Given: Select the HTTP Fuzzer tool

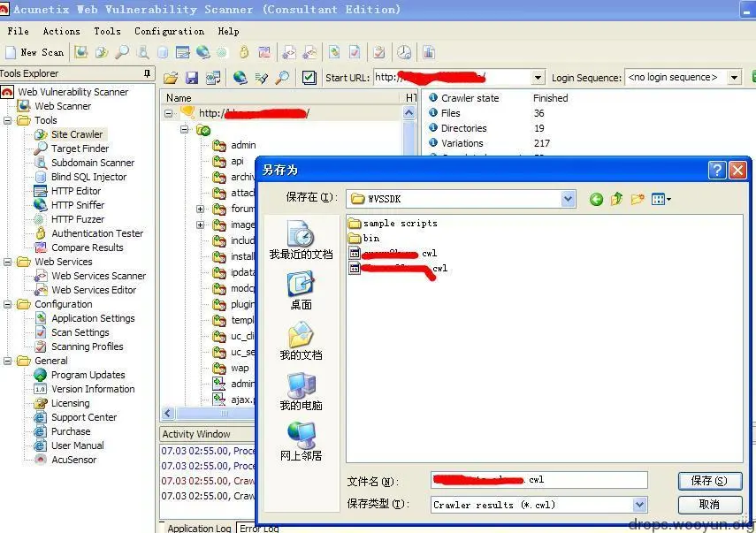Looking at the screenshot, I should click(x=80, y=218).
